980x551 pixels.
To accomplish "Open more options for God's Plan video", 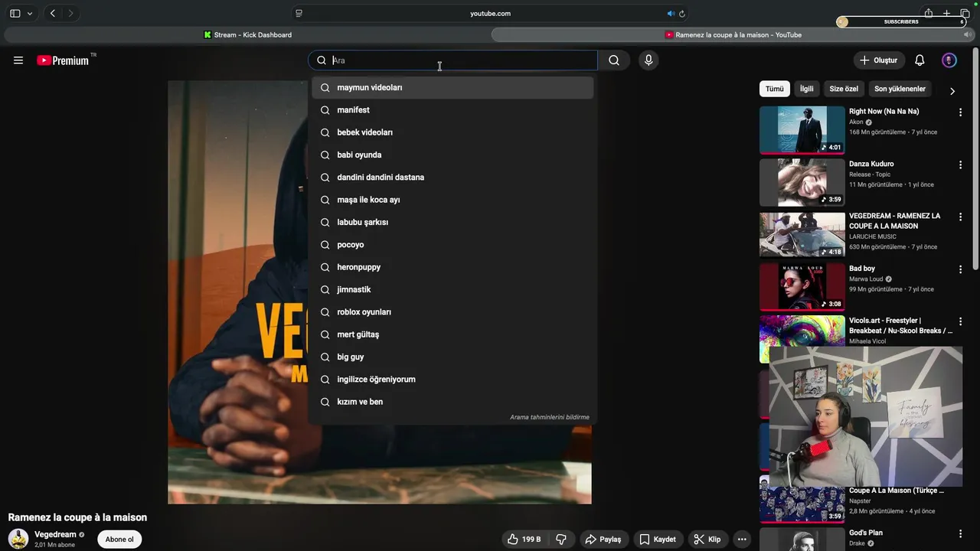I will pyautogui.click(x=960, y=534).
